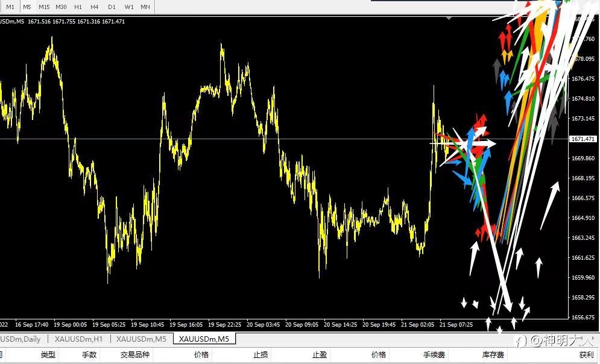The height and width of the screenshot is (364, 600).
Task: Select the M5 timeframe button
Action: pos(27,7)
